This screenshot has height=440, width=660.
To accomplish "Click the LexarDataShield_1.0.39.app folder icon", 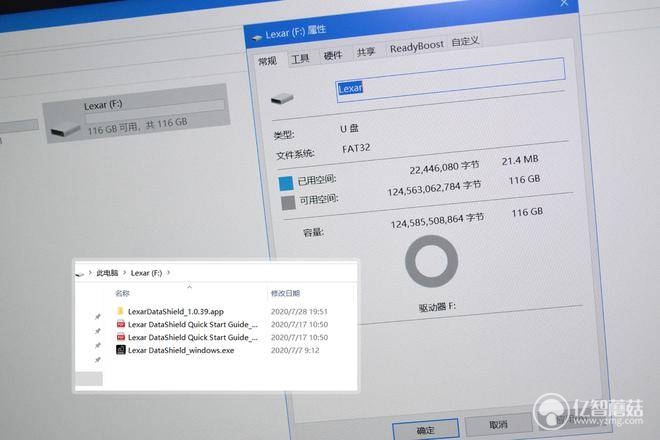I will 120,311.
